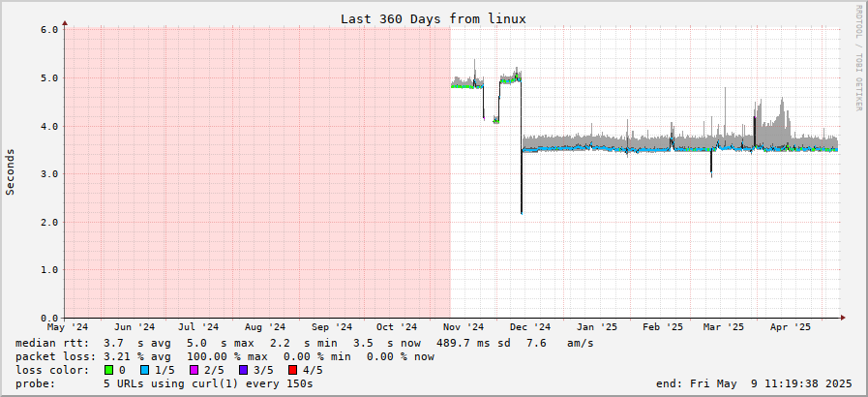The width and height of the screenshot is (868, 397).
Task: Click the Jul '24 x-axis label
Action: (198, 327)
